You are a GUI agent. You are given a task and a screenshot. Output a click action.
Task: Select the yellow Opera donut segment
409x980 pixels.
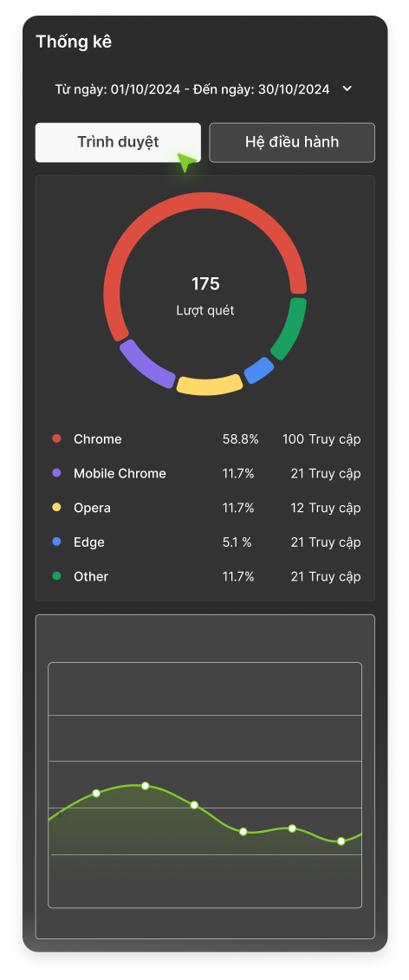coord(210,385)
